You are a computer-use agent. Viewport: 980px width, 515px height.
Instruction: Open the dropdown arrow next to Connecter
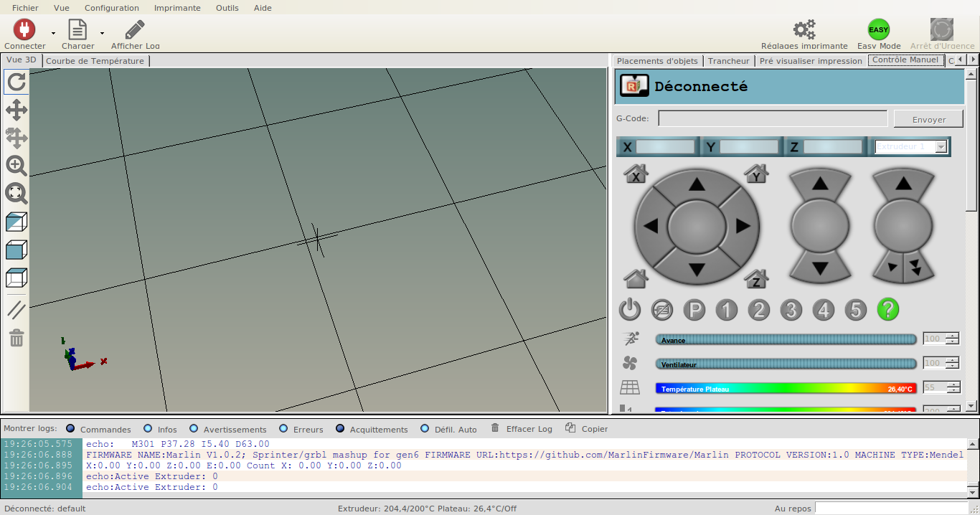[x=52, y=33]
